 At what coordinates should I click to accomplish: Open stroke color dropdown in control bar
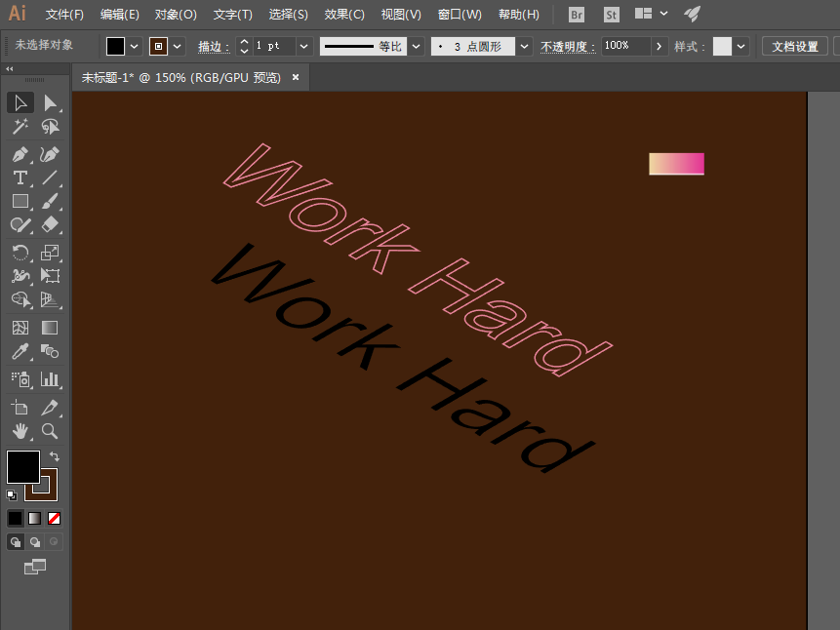pyautogui.click(x=178, y=47)
